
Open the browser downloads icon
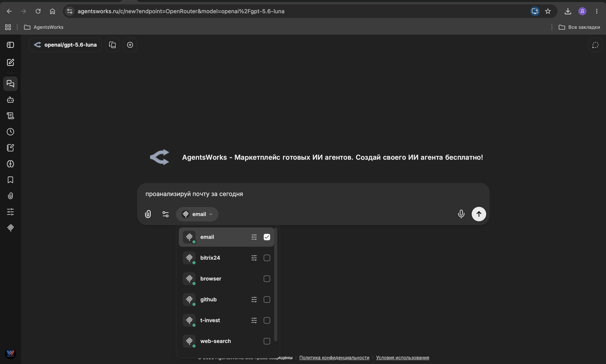568,11
